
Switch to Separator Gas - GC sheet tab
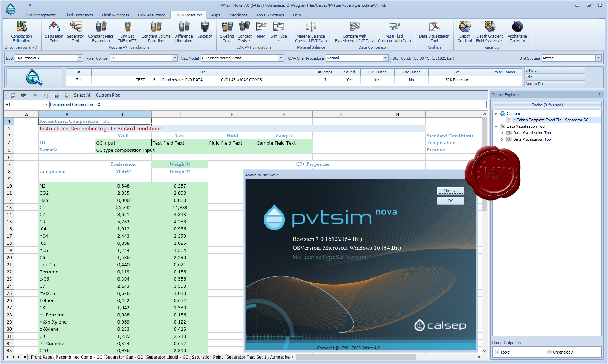tap(124, 357)
